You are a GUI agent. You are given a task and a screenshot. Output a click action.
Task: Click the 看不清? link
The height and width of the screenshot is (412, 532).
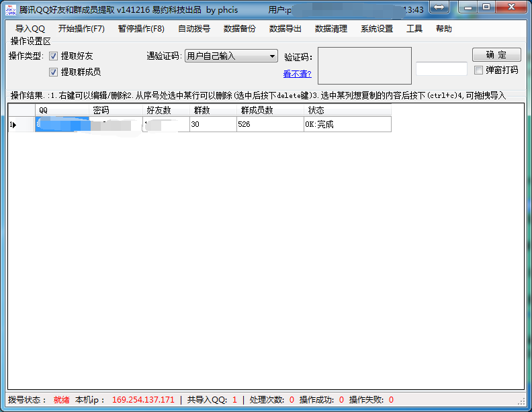click(x=297, y=74)
